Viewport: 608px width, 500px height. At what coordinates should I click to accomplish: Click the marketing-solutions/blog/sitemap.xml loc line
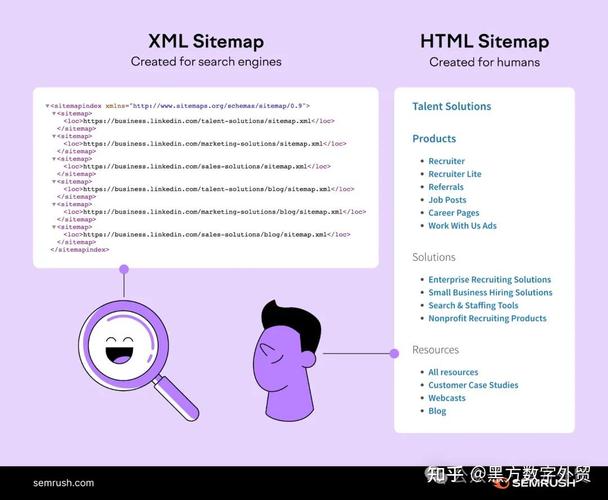point(215,212)
